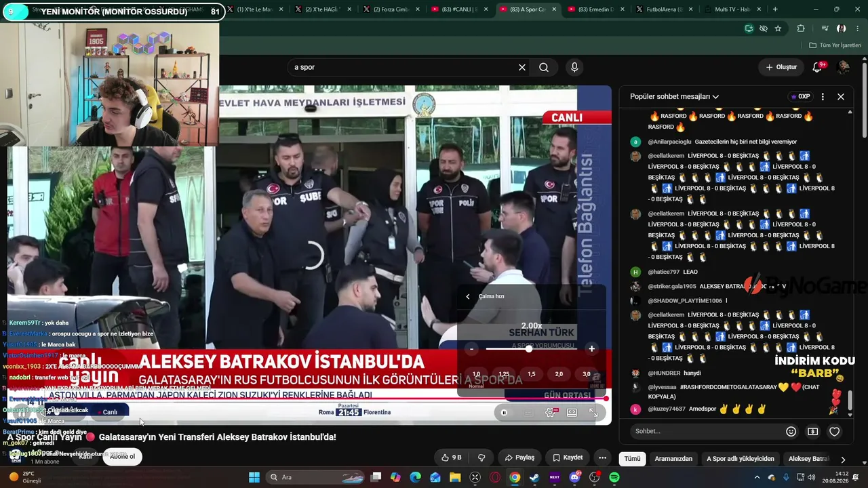Select the 1,5 playback speed preset
The width and height of the screenshot is (868, 488).
(532, 374)
